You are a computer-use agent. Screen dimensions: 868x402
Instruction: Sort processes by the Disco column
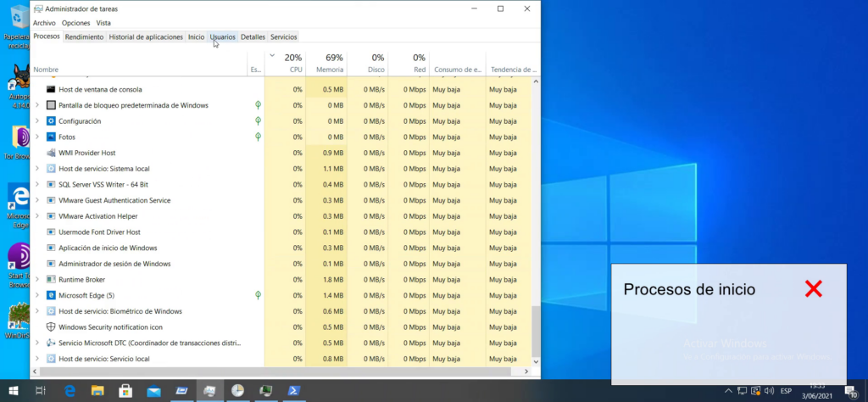click(x=368, y=64)
